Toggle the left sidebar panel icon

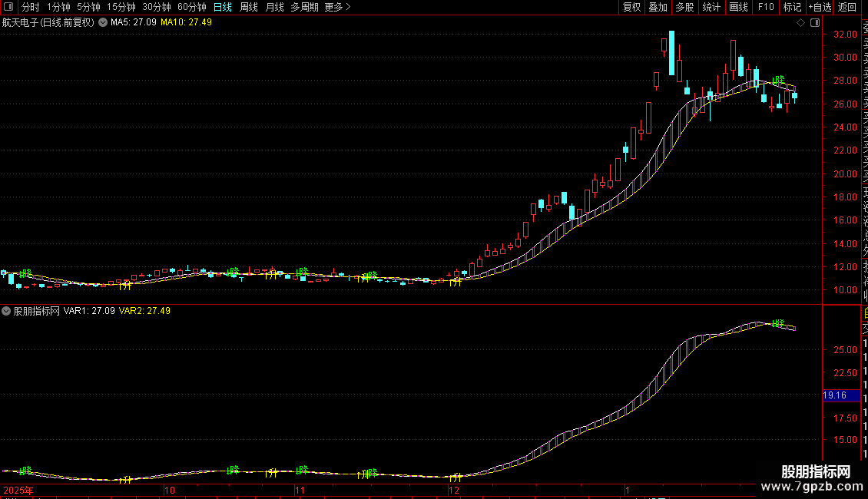pos(8,7)
